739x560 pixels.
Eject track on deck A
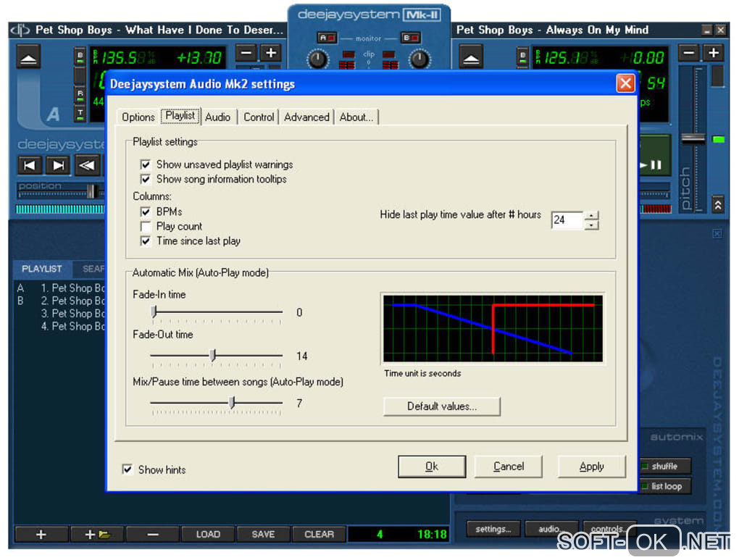coord(28,57)
